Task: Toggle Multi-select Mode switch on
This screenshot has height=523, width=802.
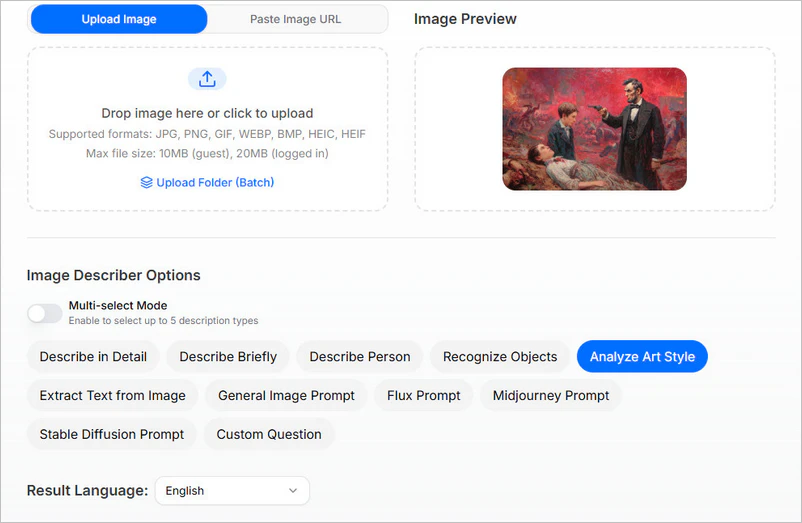Action: [44, 314]
